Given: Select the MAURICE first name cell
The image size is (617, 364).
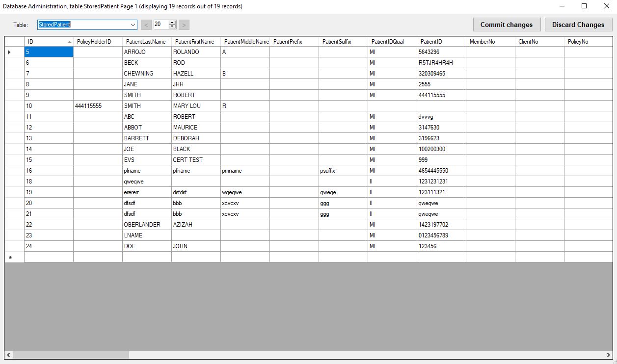Looking at the screenshot, I should [x=196, y=128].
